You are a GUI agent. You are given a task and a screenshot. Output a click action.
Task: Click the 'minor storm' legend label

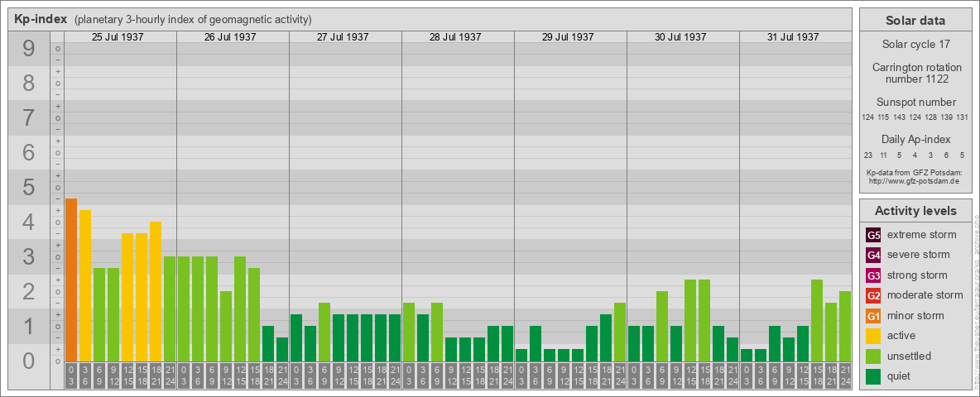click(x=915, y=316)
